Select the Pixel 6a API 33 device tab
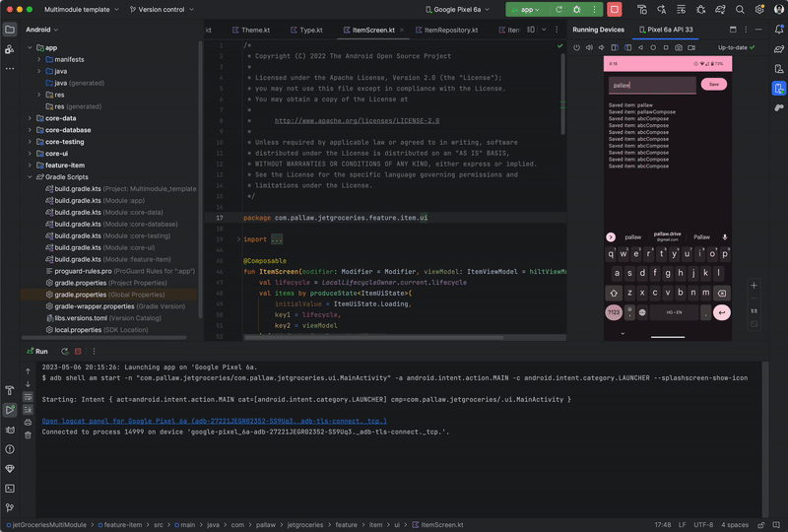Viewport: 788px width, 532px height. pyautogui.click(x=666, y=30)
